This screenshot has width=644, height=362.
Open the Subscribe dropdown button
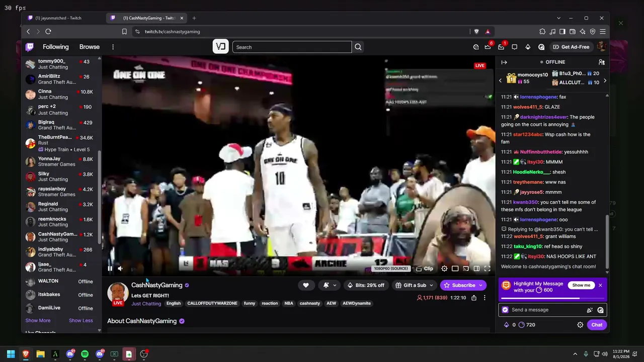[463, 285]
